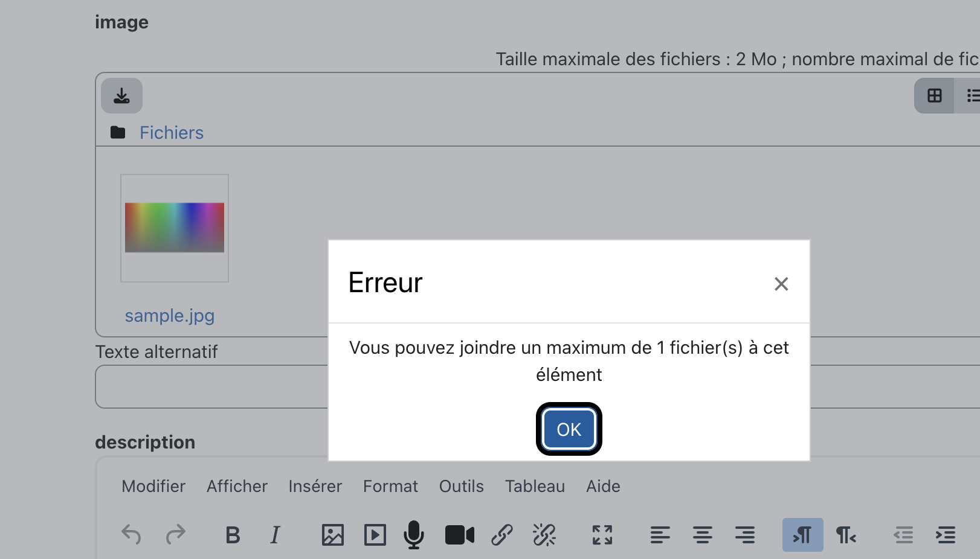980x559 pixels.
Task: Open the Fichiers folder link
Action: (172, 133)
